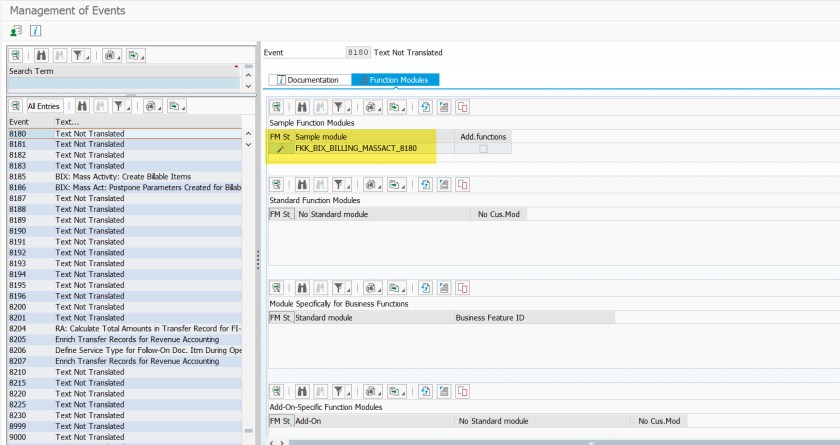Click the binoculars Find icon above Search Term
Screen dimensions: 840x445
pos(43,55)
